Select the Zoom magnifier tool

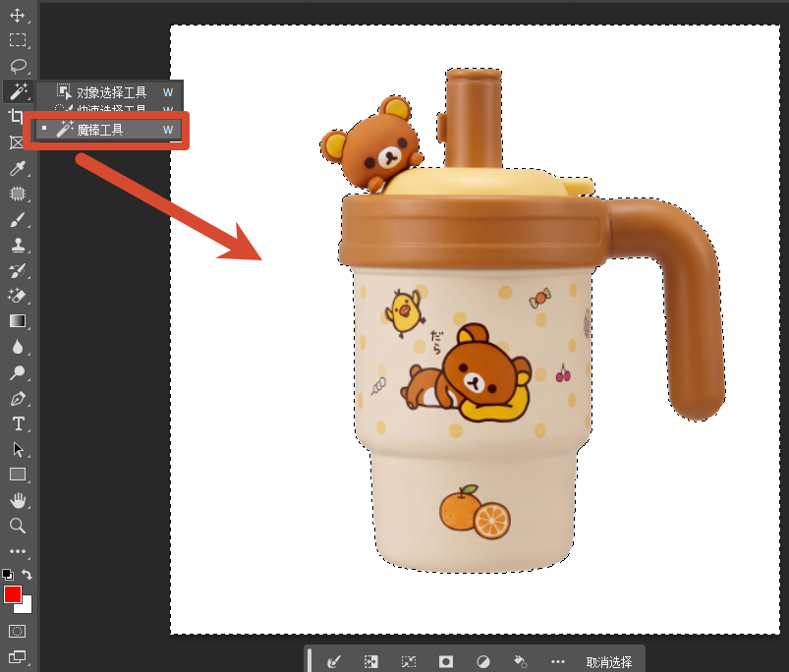click(x=18, y=526)
